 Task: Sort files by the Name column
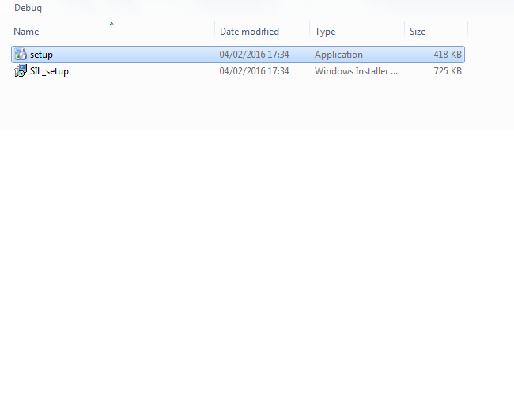coord(26,32)
